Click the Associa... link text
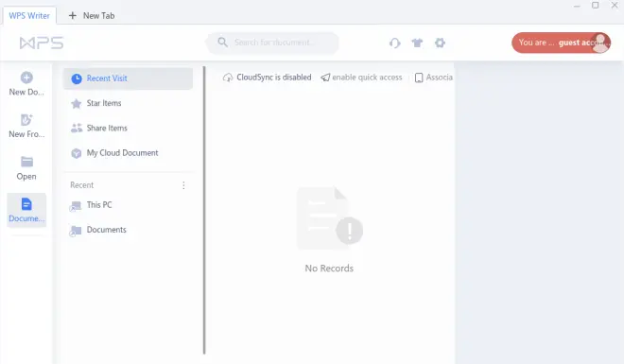This screenshot has width=624, height=364. [440, 78]
